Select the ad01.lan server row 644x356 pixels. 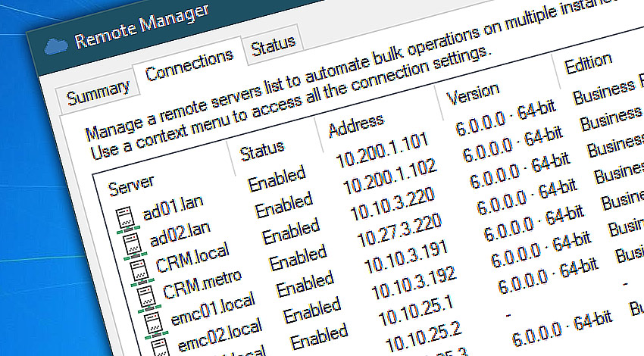[x=173, y=208]
